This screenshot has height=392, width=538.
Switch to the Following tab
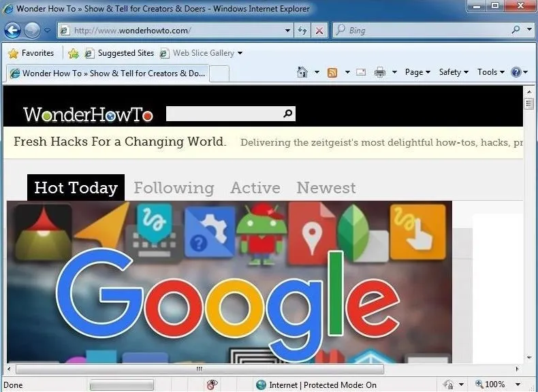coord(174,188)
